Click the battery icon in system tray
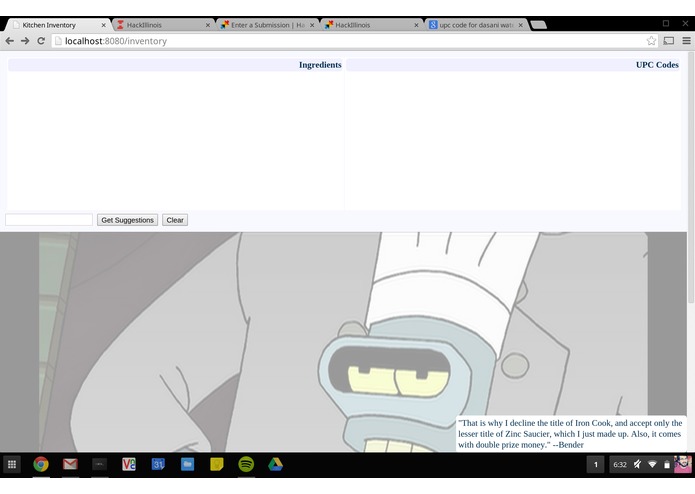Viewport: 695px width, 494px height. [667, 464]
